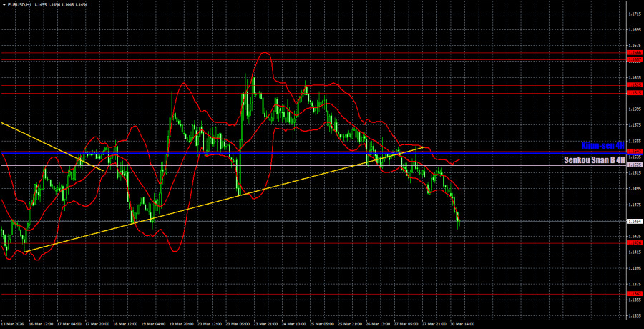Click the 1.1635 price axis label
This screenshot has height=329, width=644.
tap(635, 77)
